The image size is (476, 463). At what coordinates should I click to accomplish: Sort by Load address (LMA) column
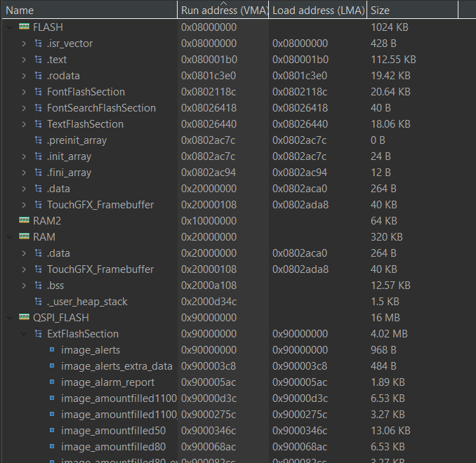tap(318, 11)
